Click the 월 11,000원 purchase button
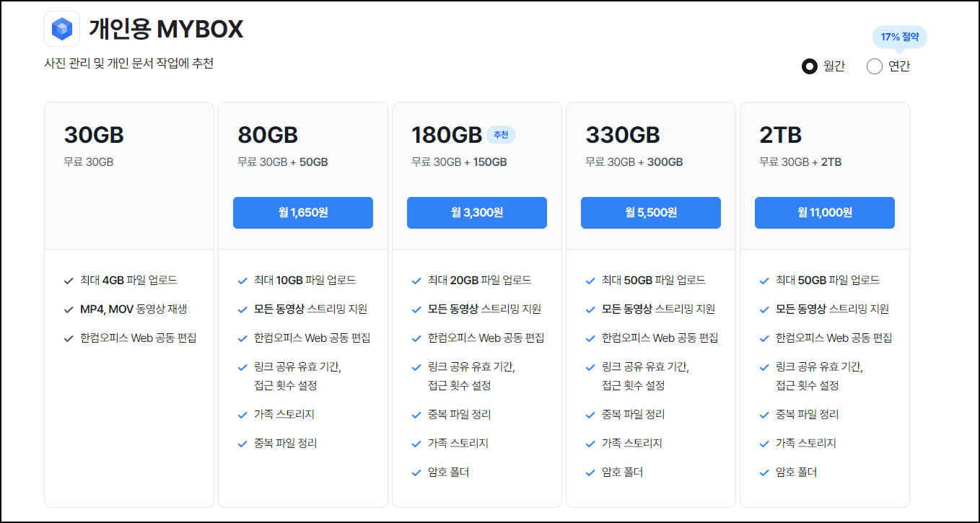This screenshot has height=523, width=980. (825, 213)
